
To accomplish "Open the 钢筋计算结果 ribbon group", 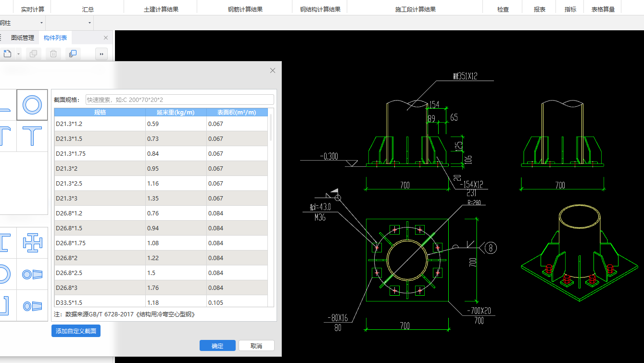I will pyautogui.click(x=245, y=10).
